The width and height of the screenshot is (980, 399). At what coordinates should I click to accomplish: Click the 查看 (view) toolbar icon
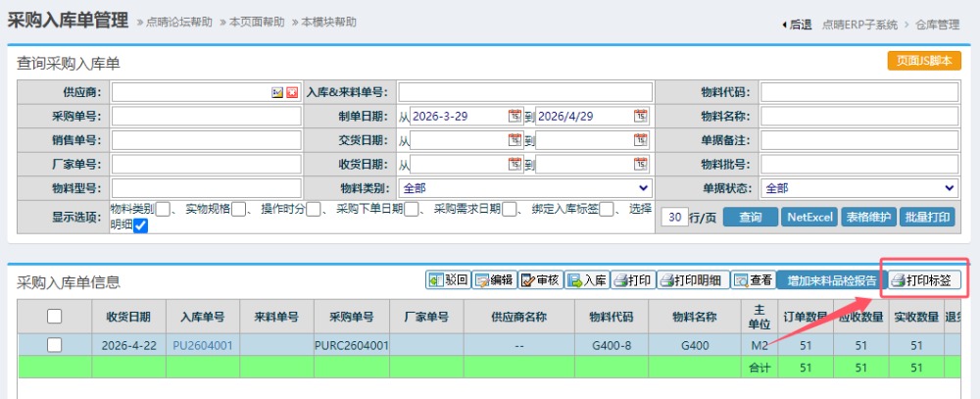point(741,280)
